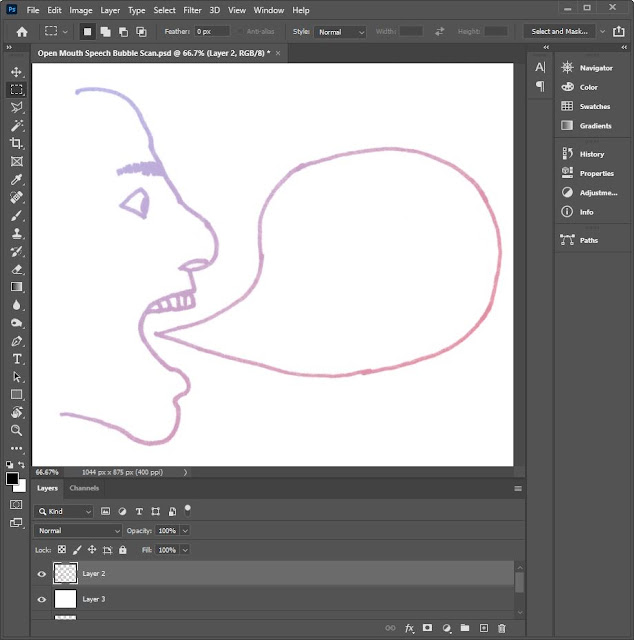Open the Swatches panel

[586, 107]
